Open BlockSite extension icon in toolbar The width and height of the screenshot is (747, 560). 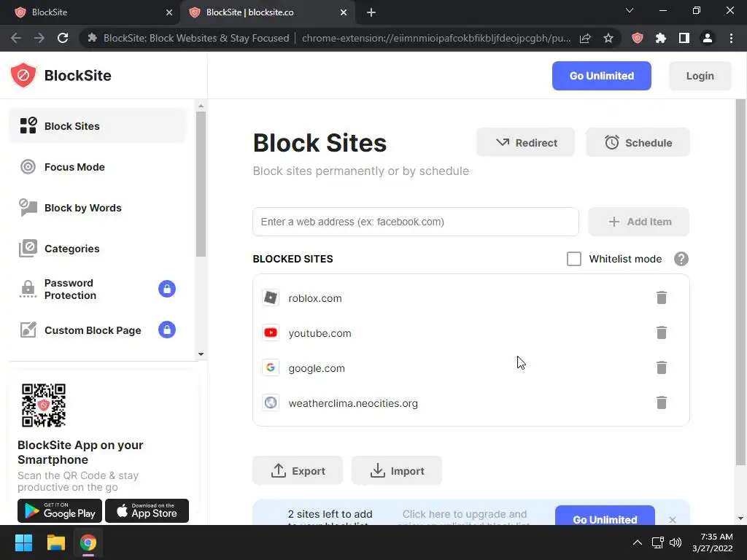tap(637, 38)
